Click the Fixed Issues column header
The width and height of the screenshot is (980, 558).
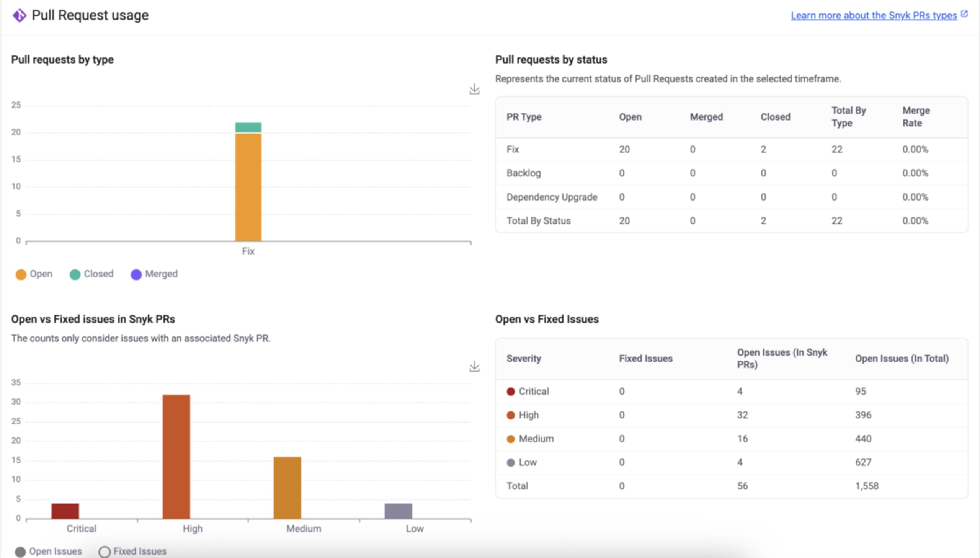coord(646,359)
